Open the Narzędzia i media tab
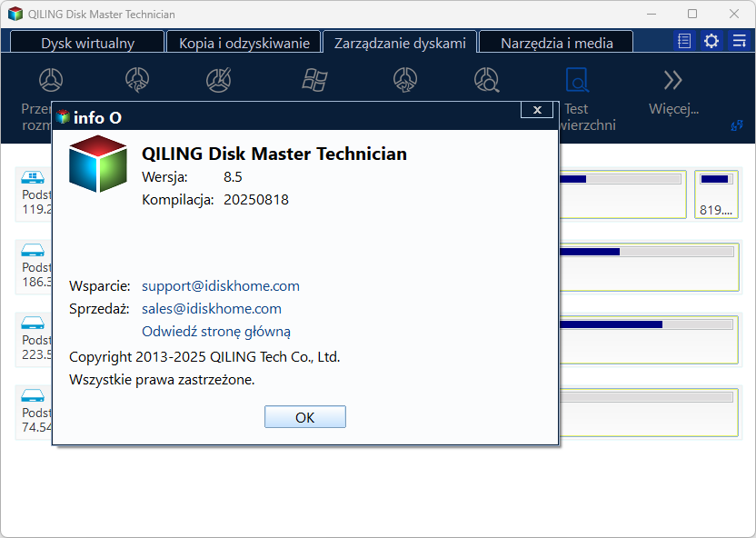Screen dimensions: 756x538 556,43
